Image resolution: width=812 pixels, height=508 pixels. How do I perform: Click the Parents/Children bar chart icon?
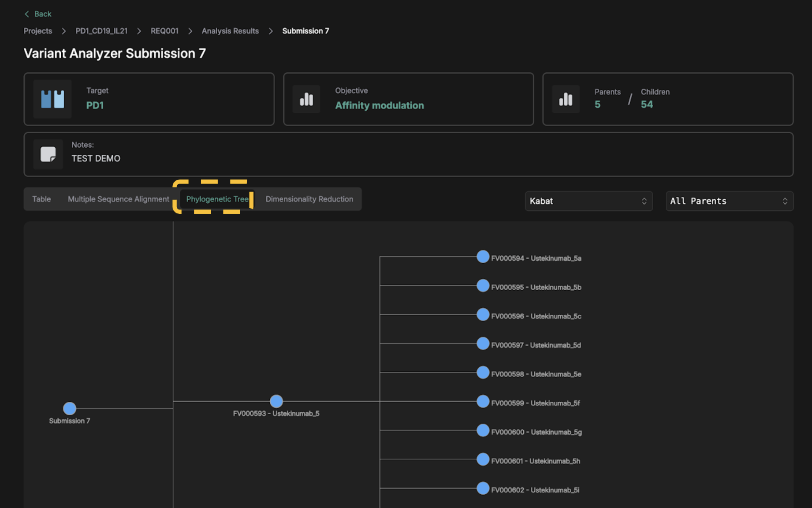click(566, 99)
